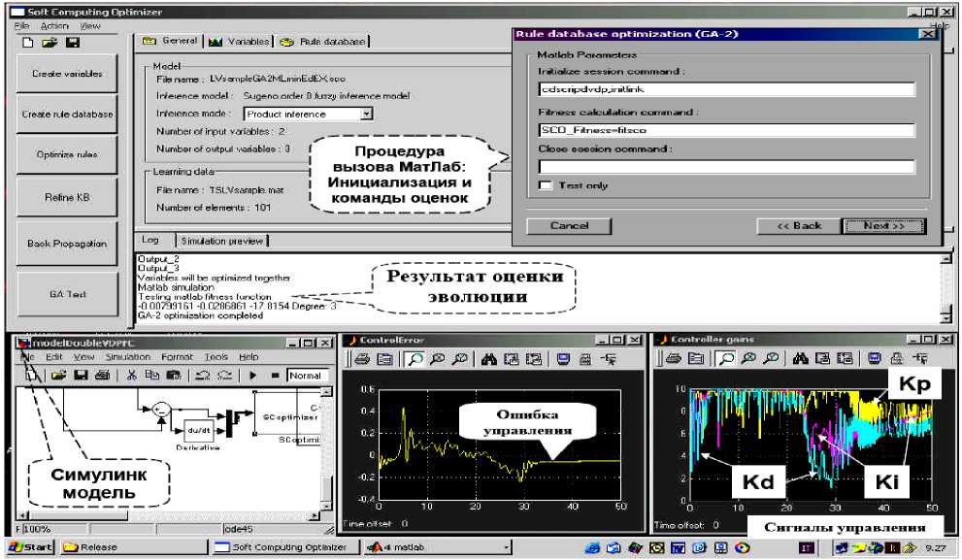Click the print icon in ControlError scope
This screenshot has width=962, height=560.
(359, 359)
